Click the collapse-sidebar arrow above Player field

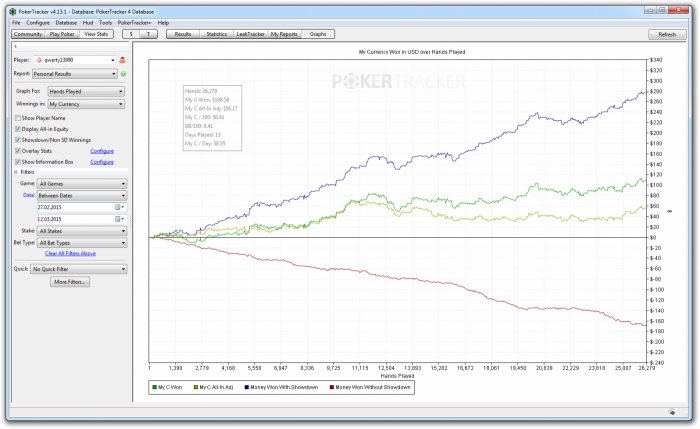click(x=16, y=46)
